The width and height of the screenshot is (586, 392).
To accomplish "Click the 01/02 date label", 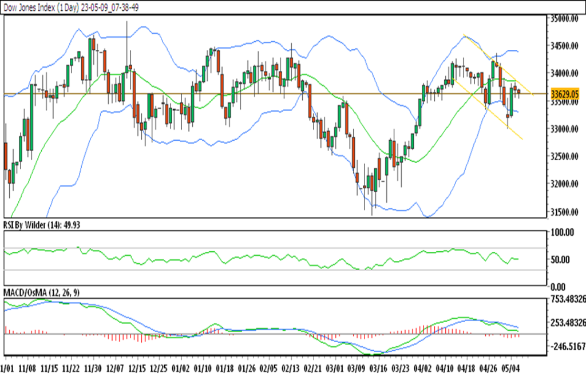I will point(180,369).
